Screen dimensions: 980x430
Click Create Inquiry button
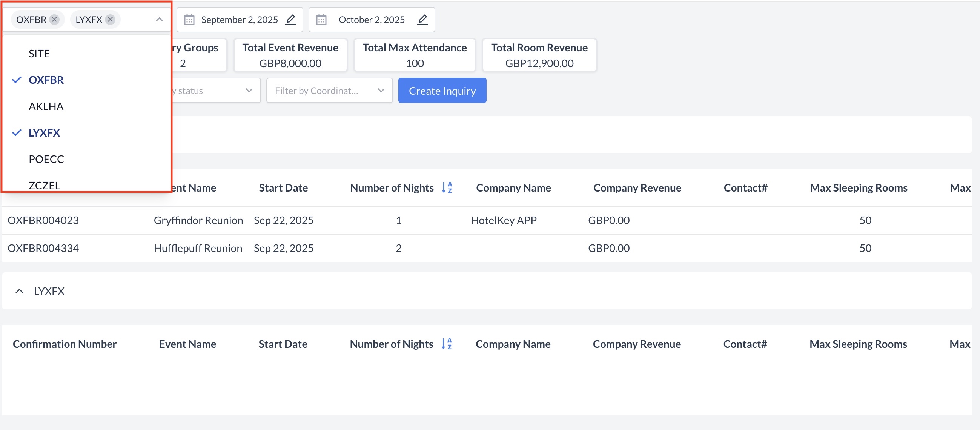point(442,91)
